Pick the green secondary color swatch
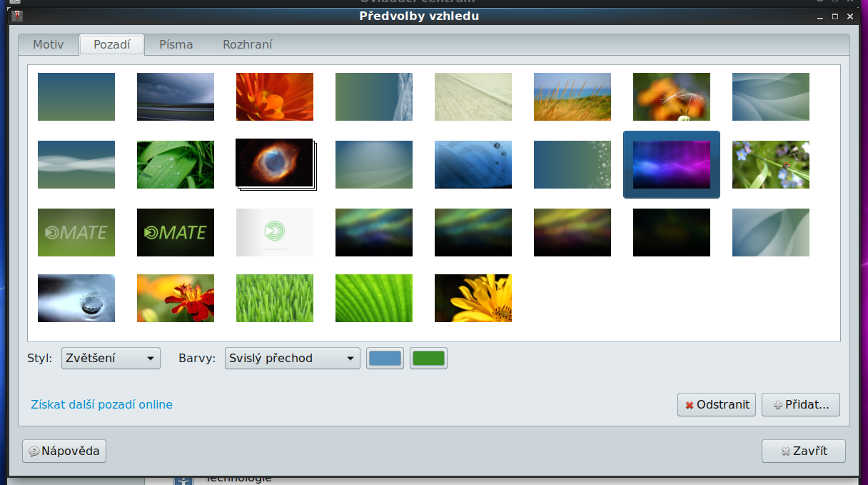Viewport: 868px width, 485px height. tap(428, 358)
